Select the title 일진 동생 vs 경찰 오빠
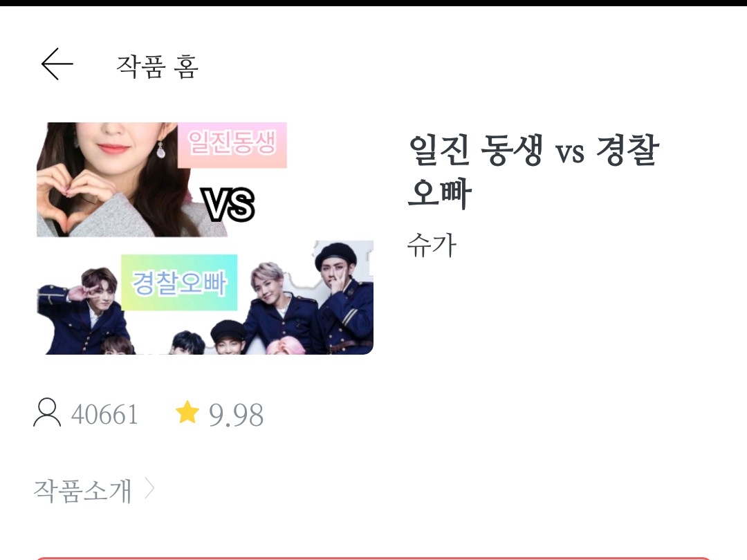This screenshot has width=747, height=560. pyautogui.click(x=533, y=171)
